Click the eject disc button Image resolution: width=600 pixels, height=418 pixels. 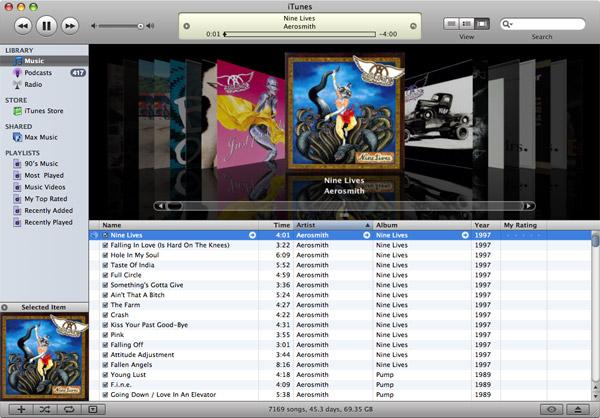pyautogui.click(x=578, y=409)
